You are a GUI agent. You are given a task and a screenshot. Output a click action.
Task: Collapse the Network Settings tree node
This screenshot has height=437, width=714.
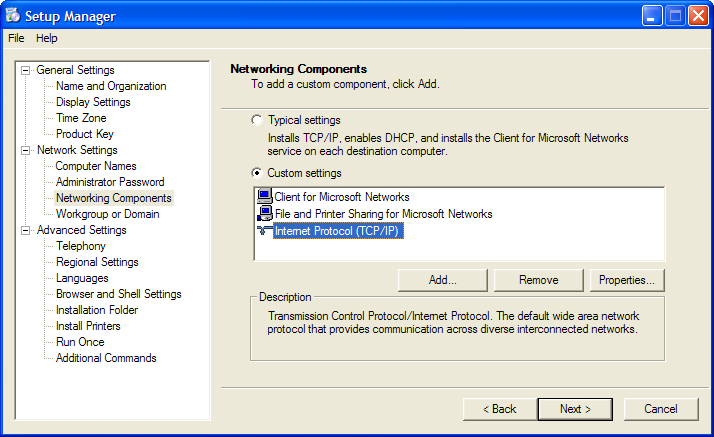[x=26, y=150]
